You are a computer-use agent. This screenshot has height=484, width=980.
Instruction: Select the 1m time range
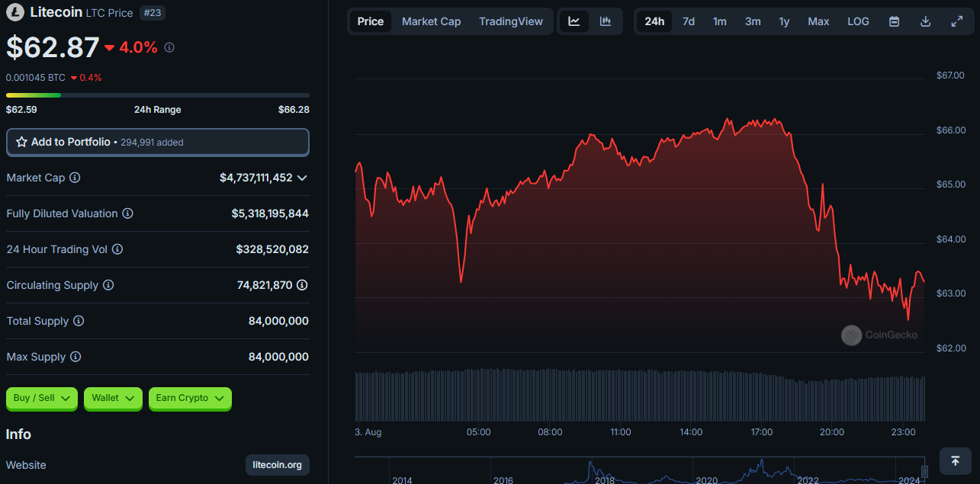(720, 21)
